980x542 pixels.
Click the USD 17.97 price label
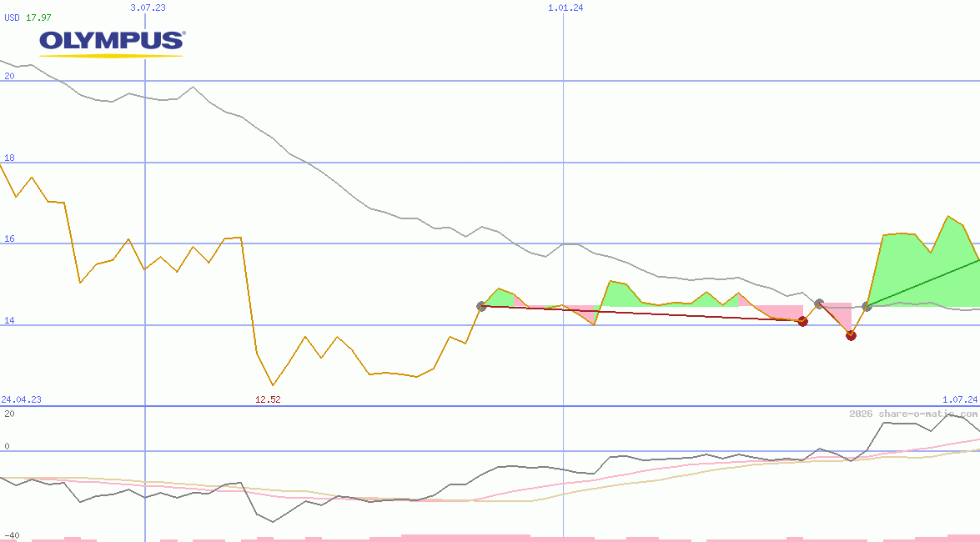(x=28, y=17)
